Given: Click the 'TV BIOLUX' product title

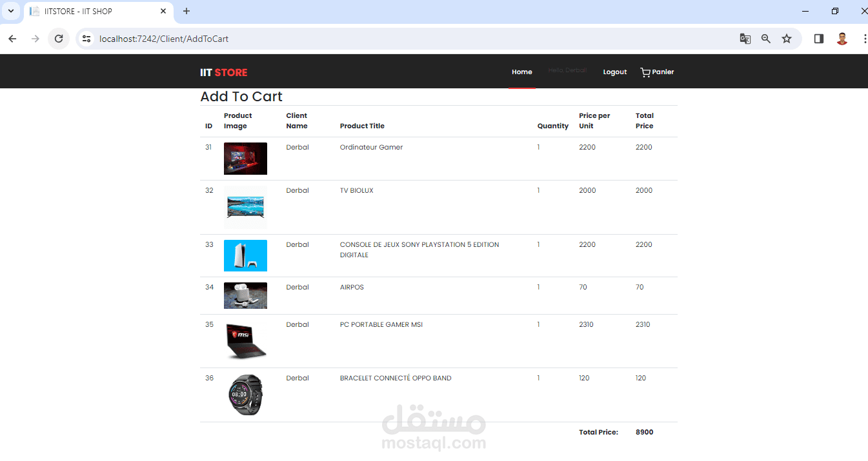Looking at the screenshot, I should (x=357, y=190).
